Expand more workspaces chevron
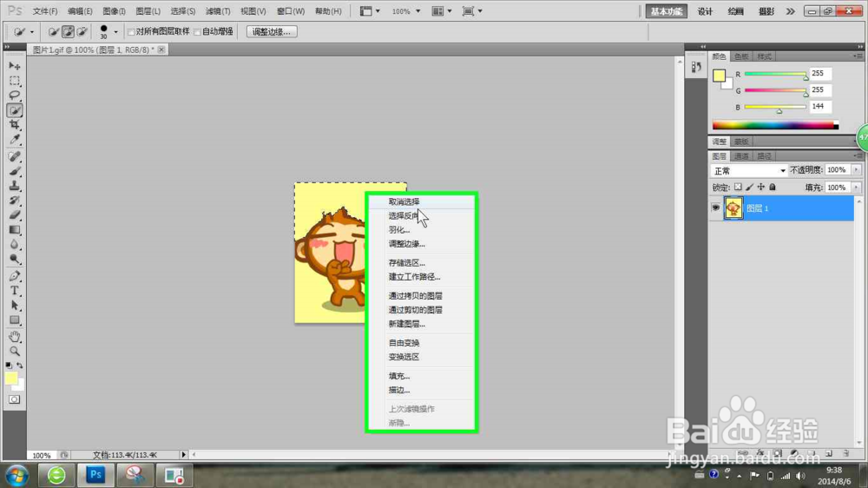868x488 pixels. 790,11
